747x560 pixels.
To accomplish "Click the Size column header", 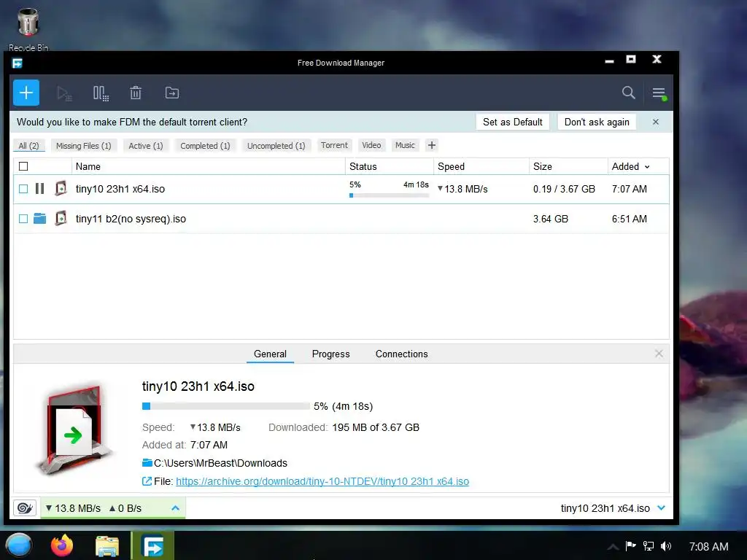I will tap(568, 166).
